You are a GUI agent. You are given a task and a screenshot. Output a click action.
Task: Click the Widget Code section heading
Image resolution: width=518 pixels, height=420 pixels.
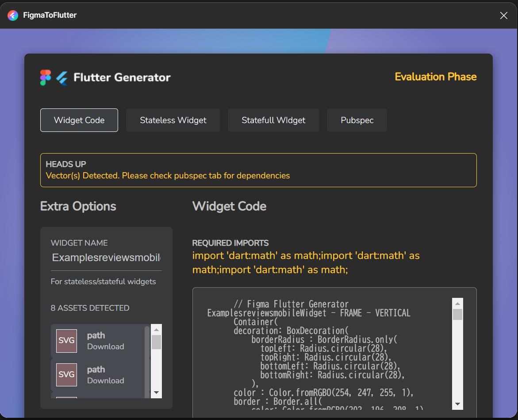(229, 206)
